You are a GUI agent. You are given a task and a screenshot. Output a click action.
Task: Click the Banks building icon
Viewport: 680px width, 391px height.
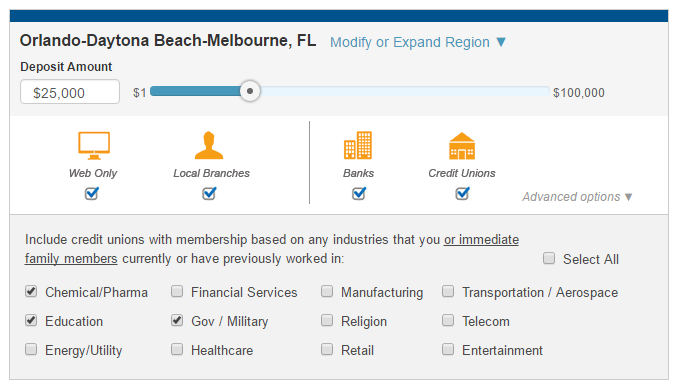click(358, 145)
